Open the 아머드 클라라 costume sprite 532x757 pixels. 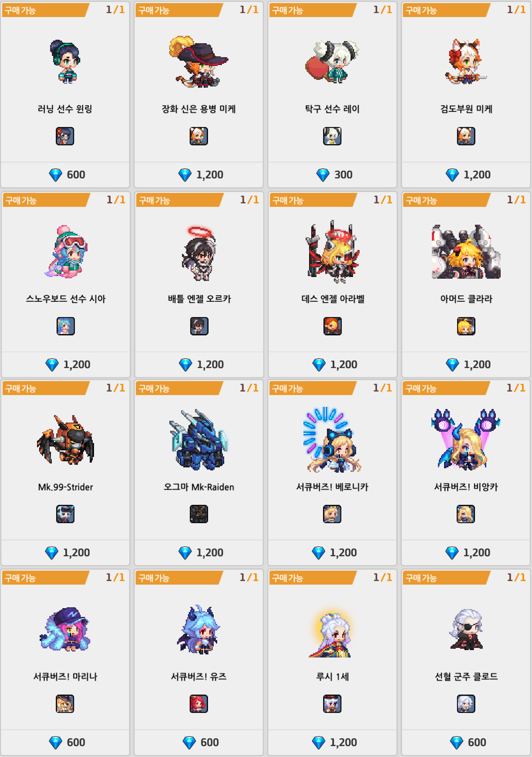[x=466, y=252]
